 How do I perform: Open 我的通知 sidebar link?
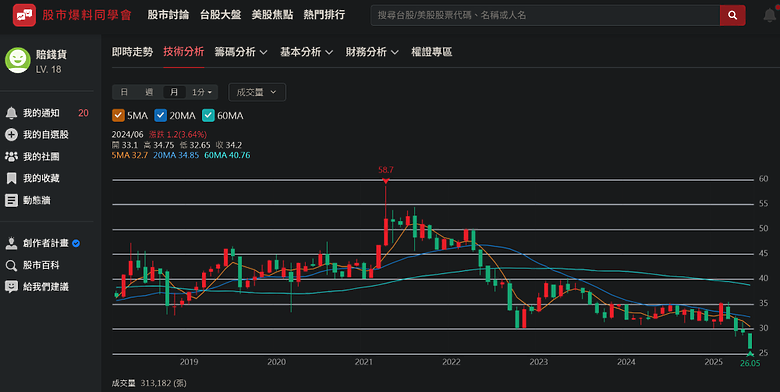41,113
